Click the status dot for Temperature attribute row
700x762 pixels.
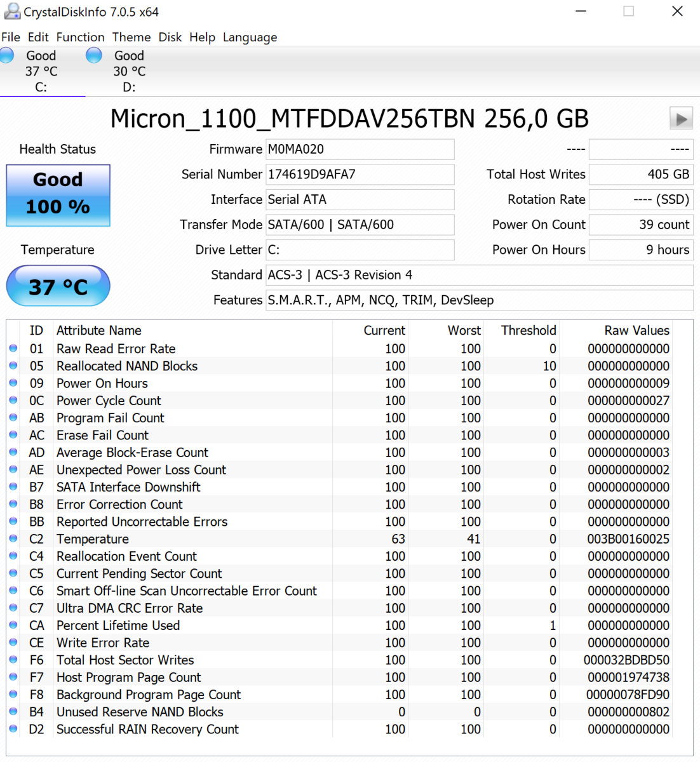coord(13,538)
